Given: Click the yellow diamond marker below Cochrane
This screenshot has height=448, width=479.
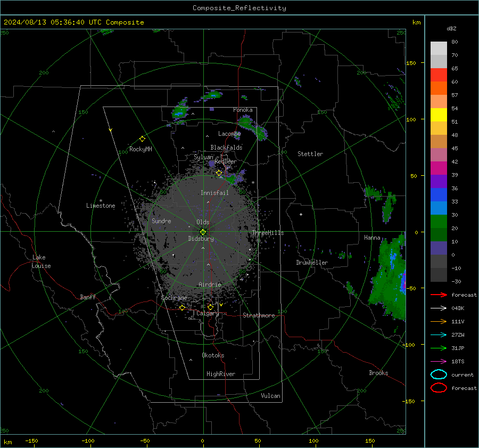Looking at the screenshot, I should pos(183,307).
